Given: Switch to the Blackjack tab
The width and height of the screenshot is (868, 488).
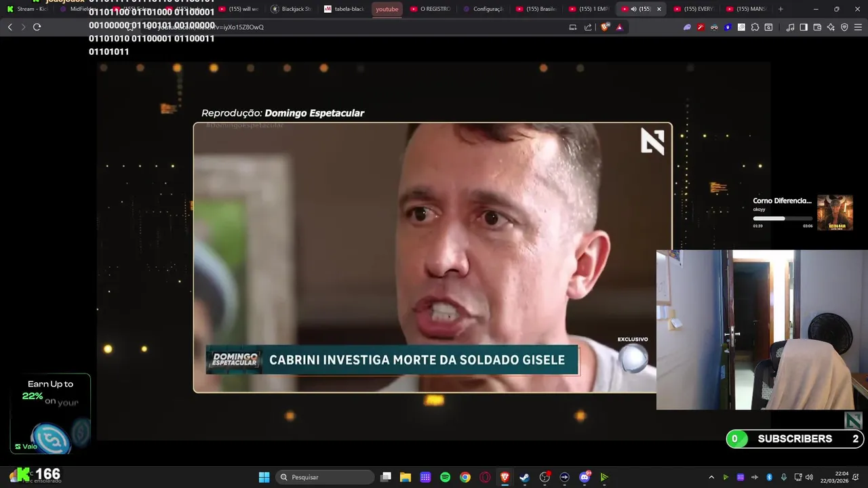Looking at the screenshot, I should (x=291, y=9).
